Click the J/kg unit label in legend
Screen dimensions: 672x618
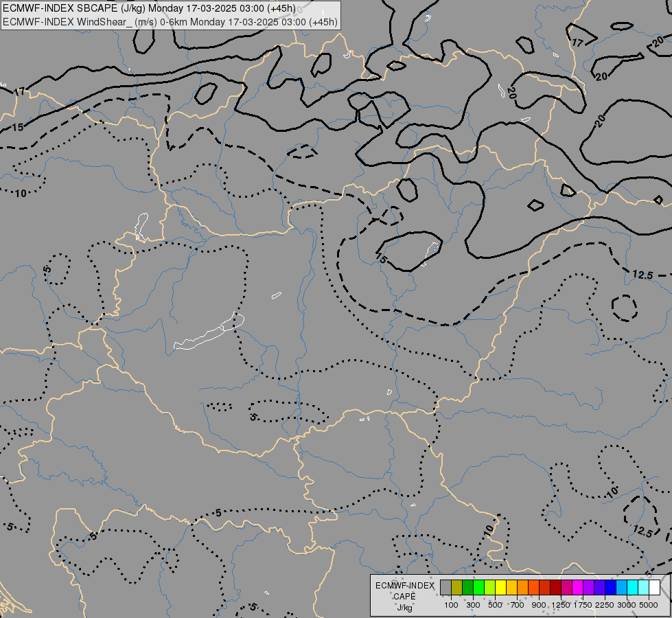click(404, 608)
